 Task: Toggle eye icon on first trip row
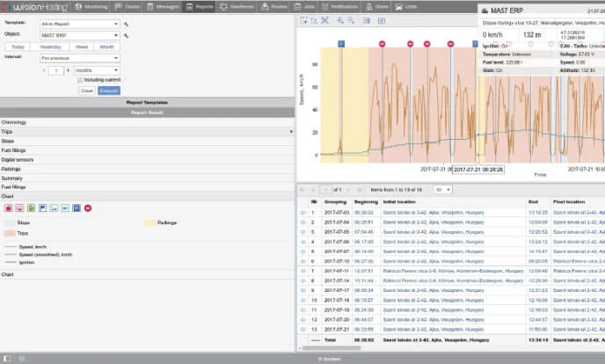[303, 213]
